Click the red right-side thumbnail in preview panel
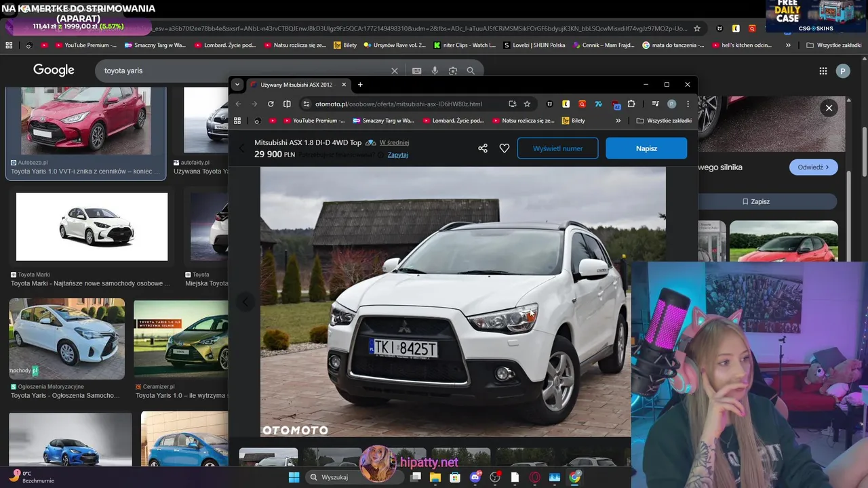Viewport: 868px width, 488px height. pos(783,241)
